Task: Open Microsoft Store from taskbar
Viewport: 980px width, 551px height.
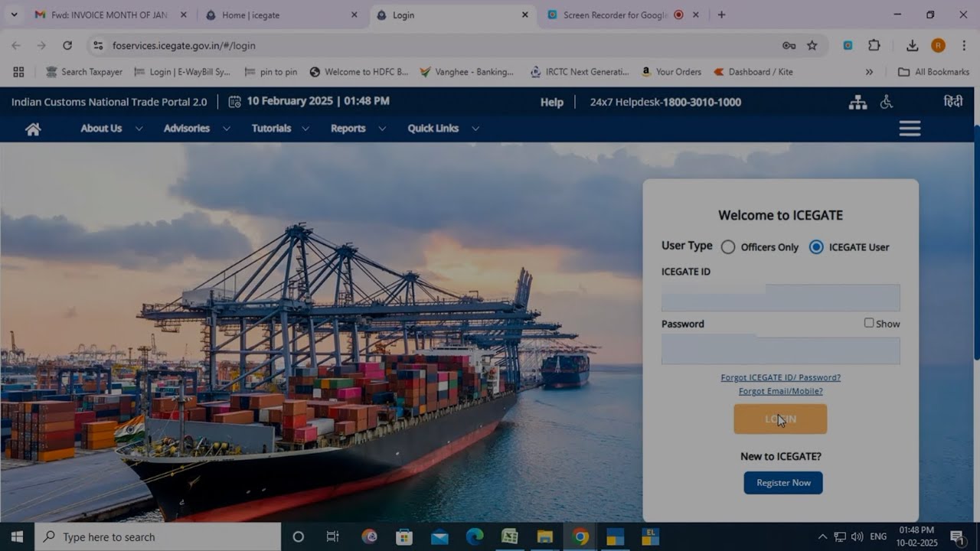Action: pyautogui.click(x=404, y=536)
